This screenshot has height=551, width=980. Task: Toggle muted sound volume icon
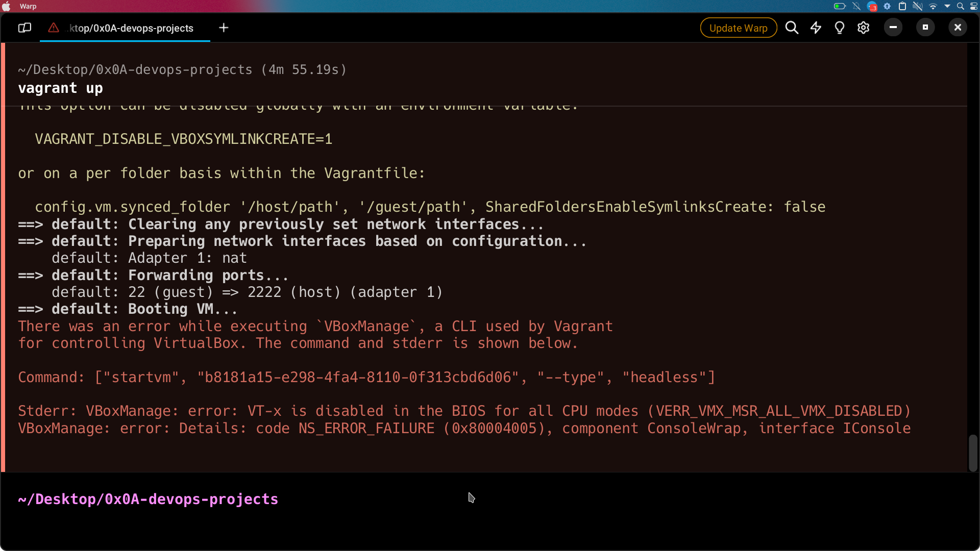(x=917, y=7)
